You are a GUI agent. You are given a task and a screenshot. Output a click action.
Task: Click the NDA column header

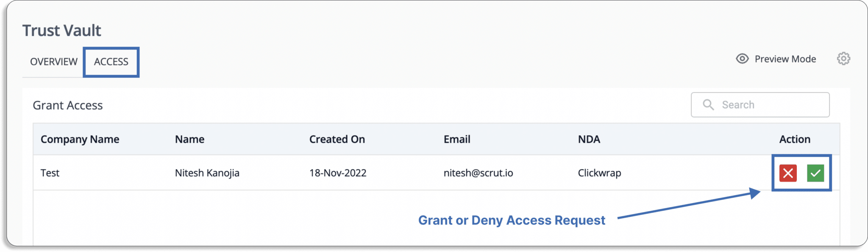[589, 139]
